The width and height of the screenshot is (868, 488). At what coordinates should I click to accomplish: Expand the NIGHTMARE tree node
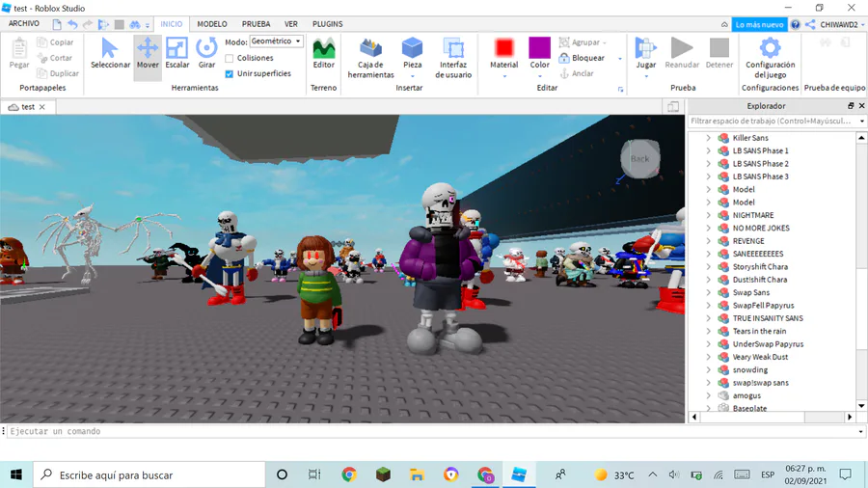[709, 215]
